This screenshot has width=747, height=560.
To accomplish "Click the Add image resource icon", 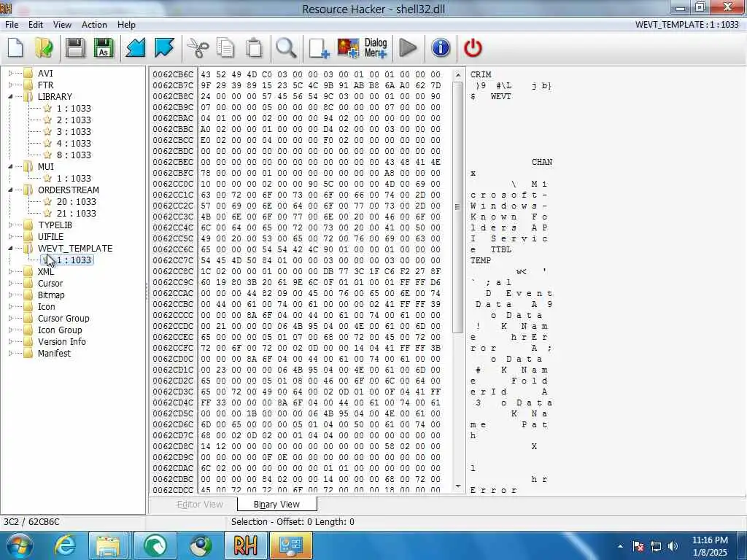I will click(x=348, y=48).
